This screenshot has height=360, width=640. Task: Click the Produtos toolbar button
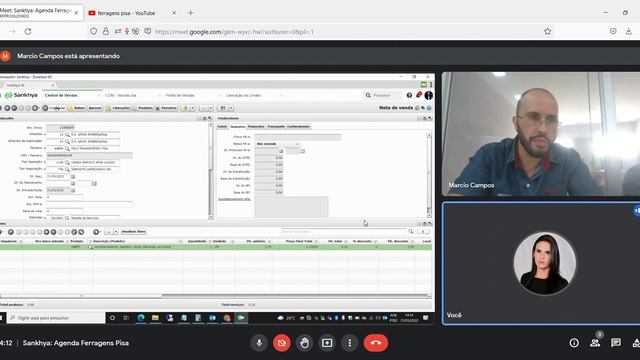(143, 108)
